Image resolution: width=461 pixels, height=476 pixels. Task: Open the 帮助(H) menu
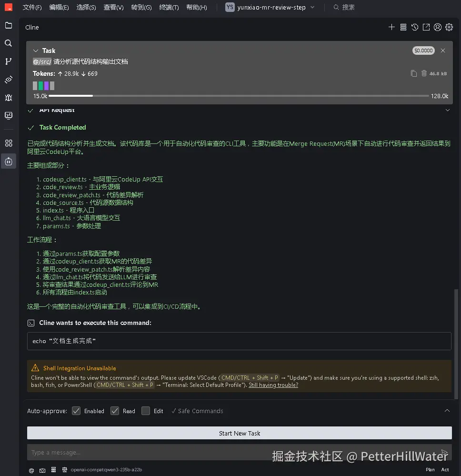(197, 7)
